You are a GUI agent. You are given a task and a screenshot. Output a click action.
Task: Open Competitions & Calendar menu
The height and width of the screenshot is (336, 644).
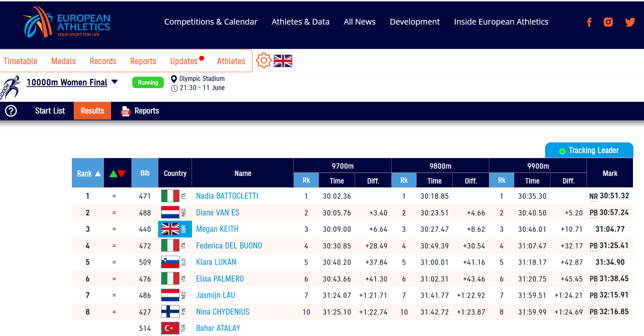click(x=211, y=22)
